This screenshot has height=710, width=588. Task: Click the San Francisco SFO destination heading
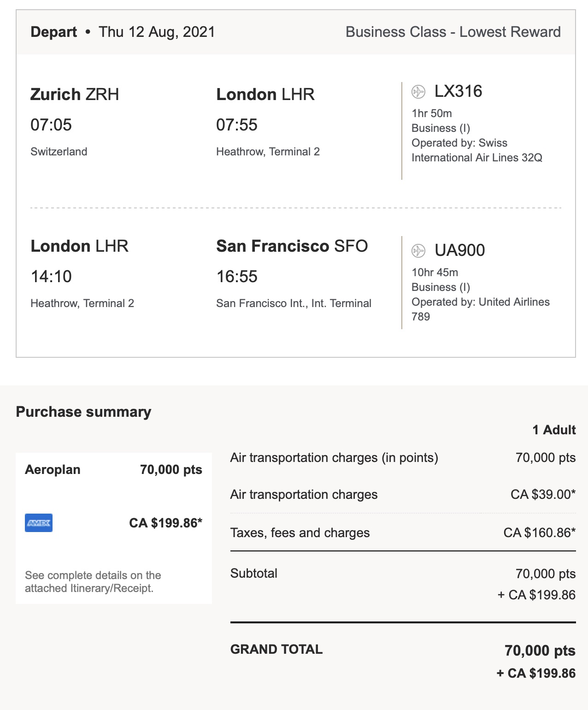(x=292, y=246)
